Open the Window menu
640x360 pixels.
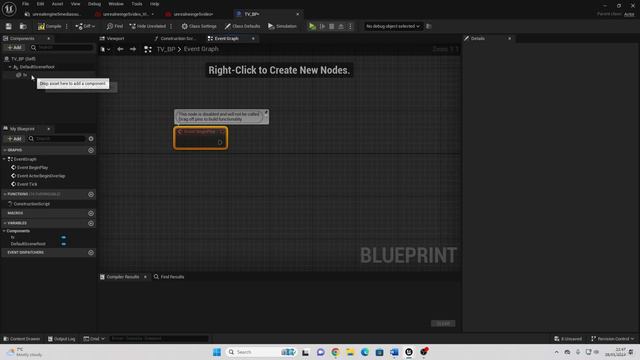(116, 4)
